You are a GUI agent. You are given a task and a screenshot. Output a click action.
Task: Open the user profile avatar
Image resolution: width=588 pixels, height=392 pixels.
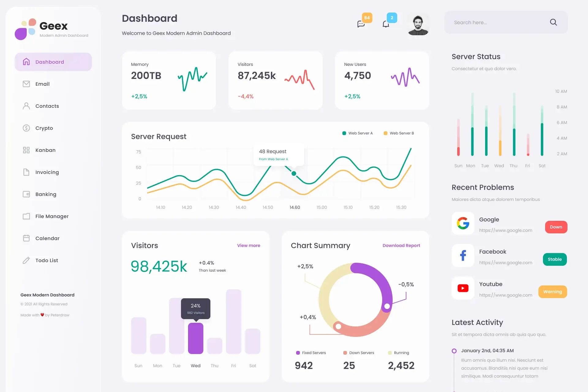[x=418, y=24]
